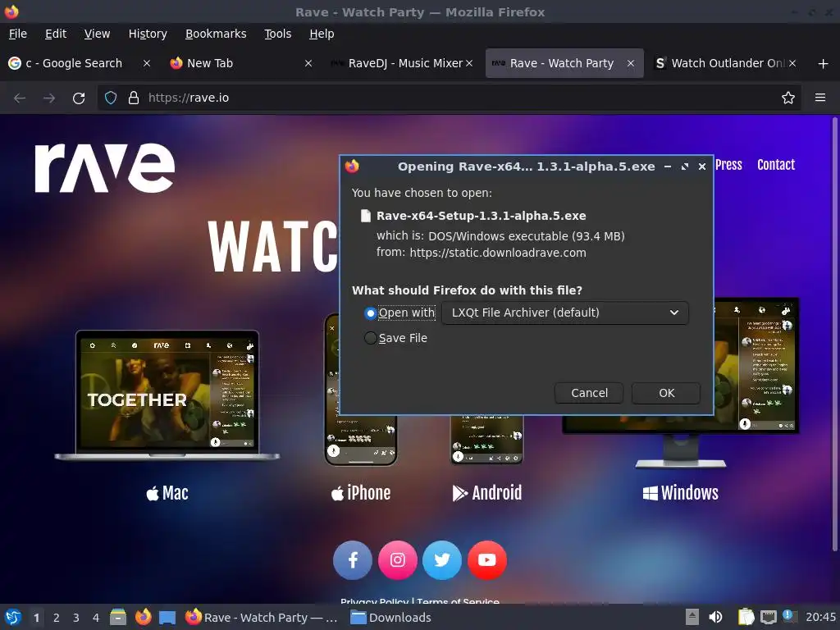
Task: Open the file manager quick launch icon
Action: 118,617
